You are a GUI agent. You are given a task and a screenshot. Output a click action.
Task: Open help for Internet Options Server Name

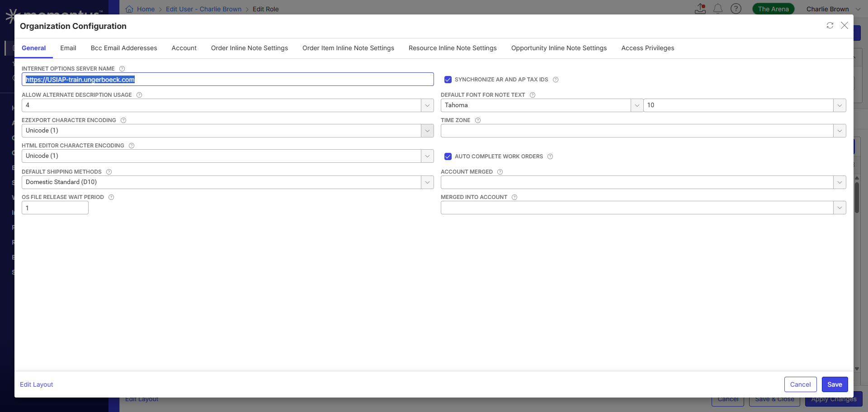coord(122,69)
